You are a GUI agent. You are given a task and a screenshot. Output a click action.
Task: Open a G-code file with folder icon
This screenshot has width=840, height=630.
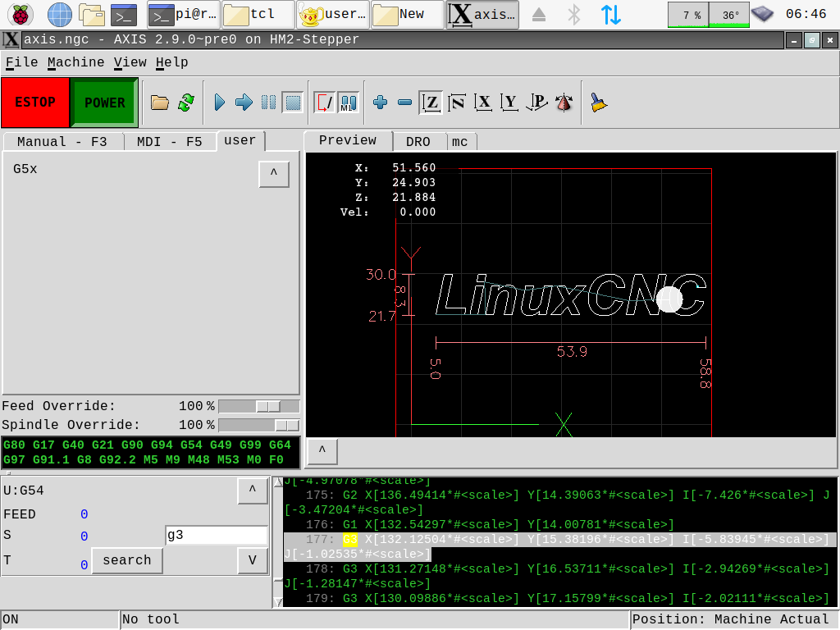tap(160, 103)
